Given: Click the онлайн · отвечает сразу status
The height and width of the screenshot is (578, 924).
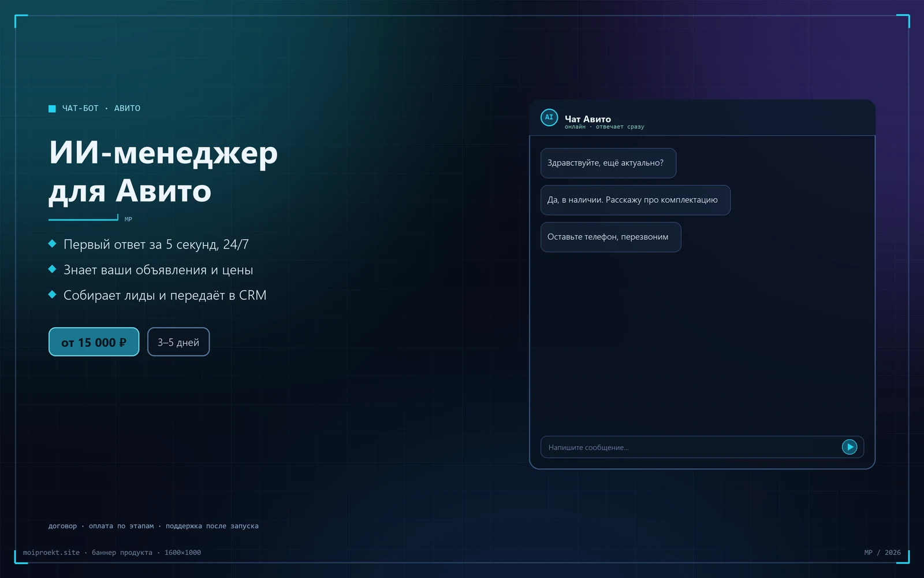Looking at the screenshot, I should click(x=604, y=127).
